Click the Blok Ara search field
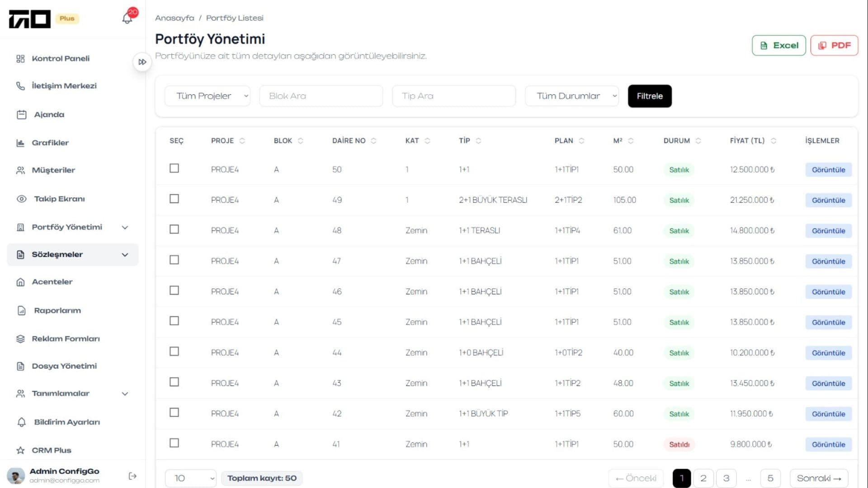 point(321,96)
